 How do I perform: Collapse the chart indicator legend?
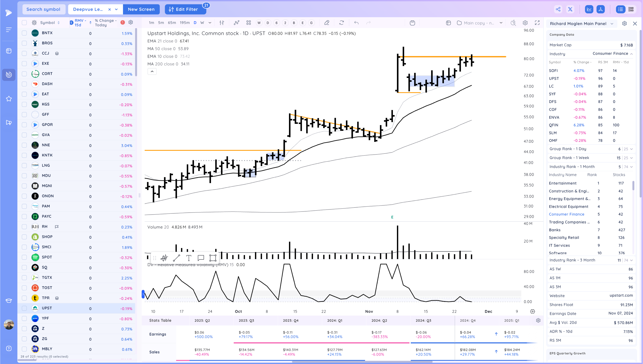tap(152, 71)
